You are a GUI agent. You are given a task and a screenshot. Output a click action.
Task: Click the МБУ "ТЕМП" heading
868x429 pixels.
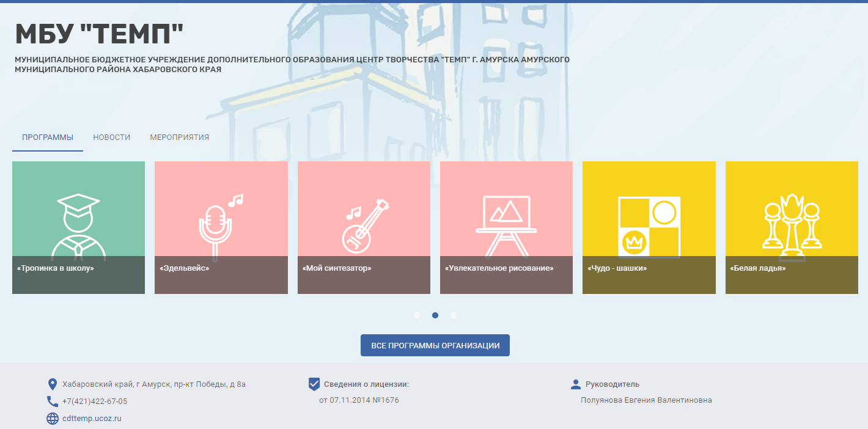tap(99, 35)
